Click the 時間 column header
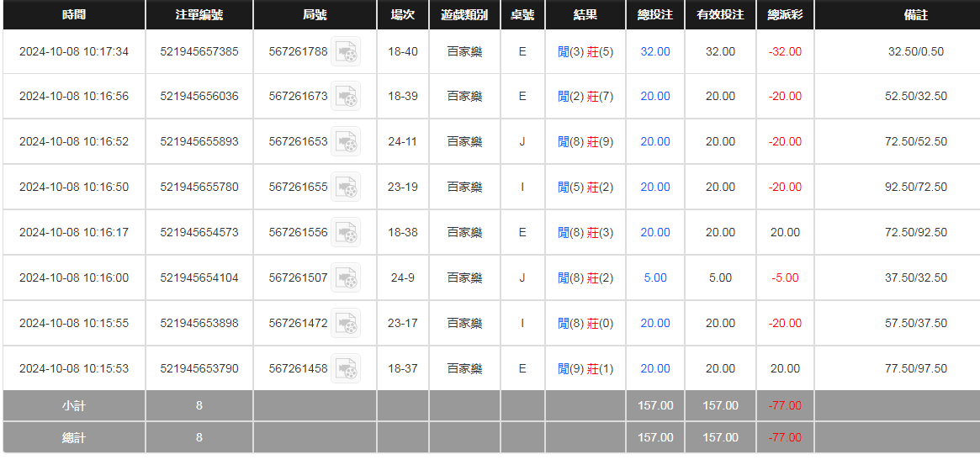Viewport: 980px width, 465px height. coord(74,15)
